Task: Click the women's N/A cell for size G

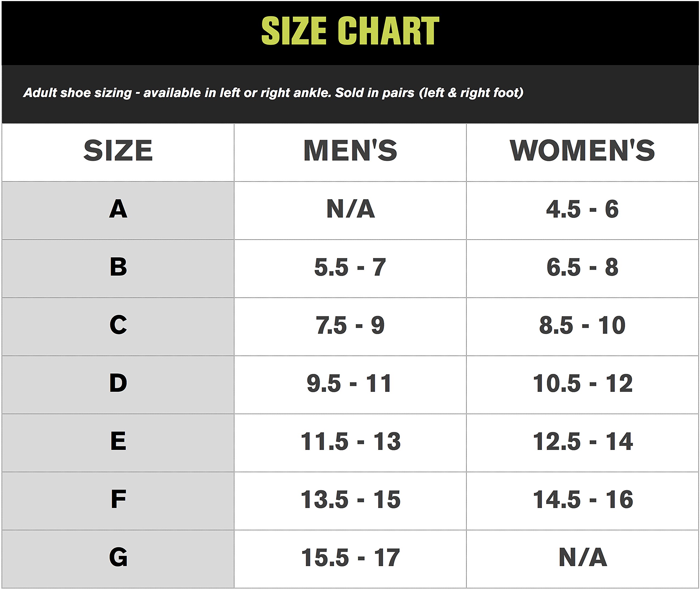Action: [x=582, y=557]
